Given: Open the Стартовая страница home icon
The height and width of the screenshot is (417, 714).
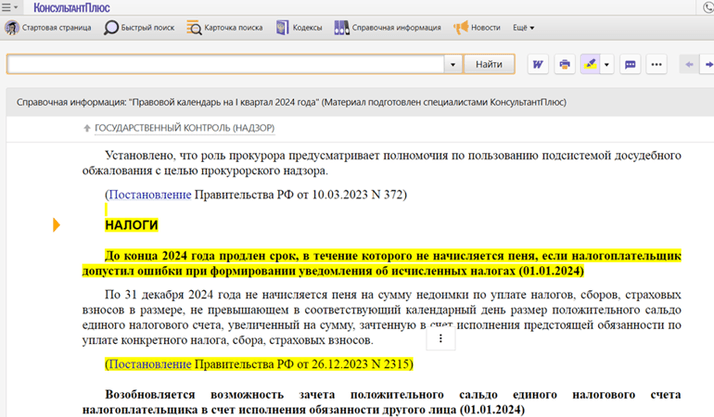Looking at the screenshot, I should [x=15, y=29].
